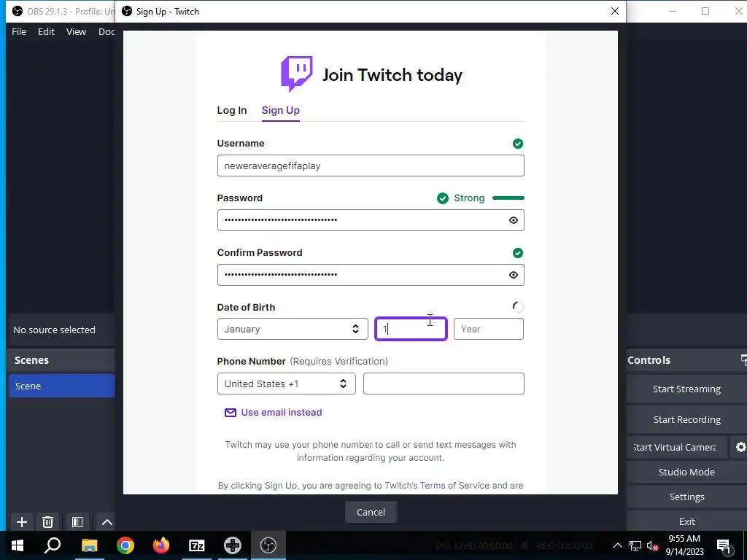Click the taskbar clock showing 9:55 AM
The width and height of the screenshot is (747, 560).
(684, 545)
